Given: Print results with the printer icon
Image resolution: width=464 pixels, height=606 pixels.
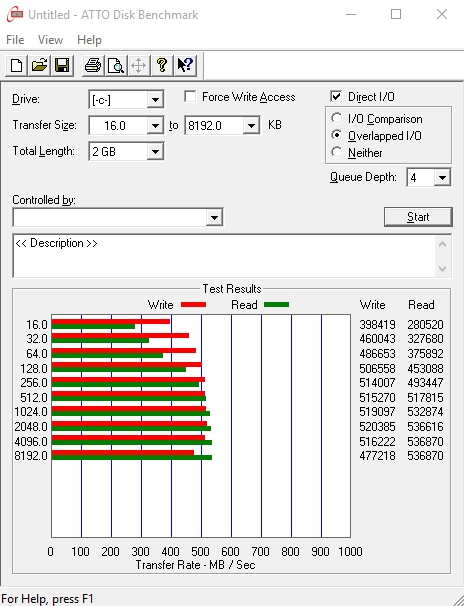Looking at the screenshot, I should click(x=93, y=65).
